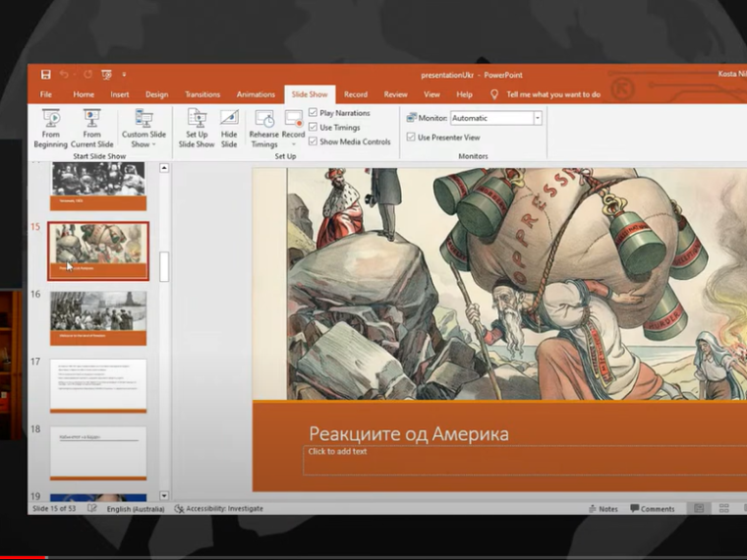Toggle Play Narrations checkbox
This screenshot has width=747, height=560.
pos(313,113)
